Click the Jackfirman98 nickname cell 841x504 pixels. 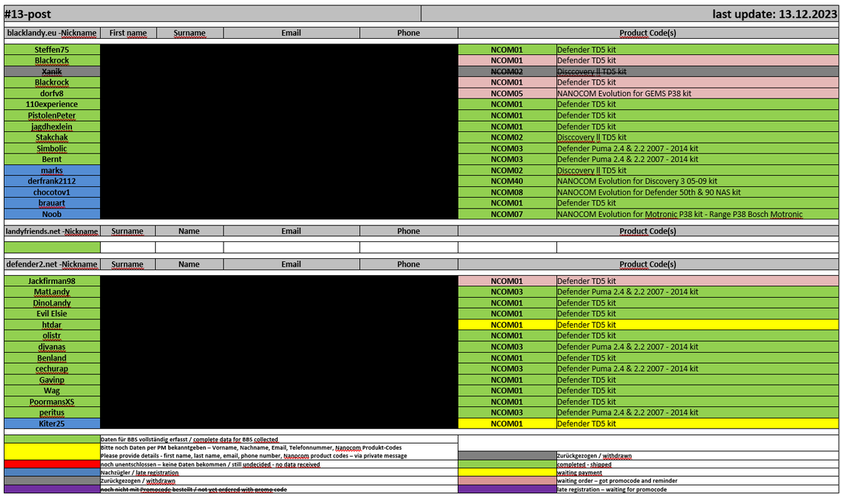[x=52, y=281]
